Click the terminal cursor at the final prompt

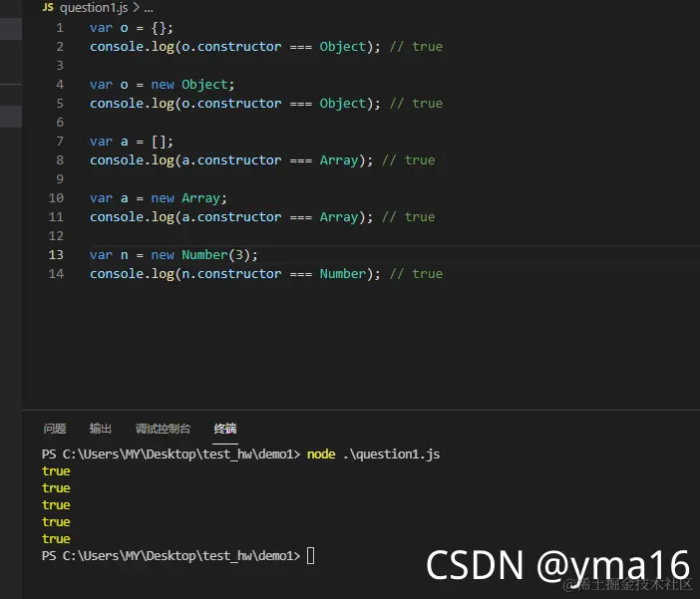(311, 556)
